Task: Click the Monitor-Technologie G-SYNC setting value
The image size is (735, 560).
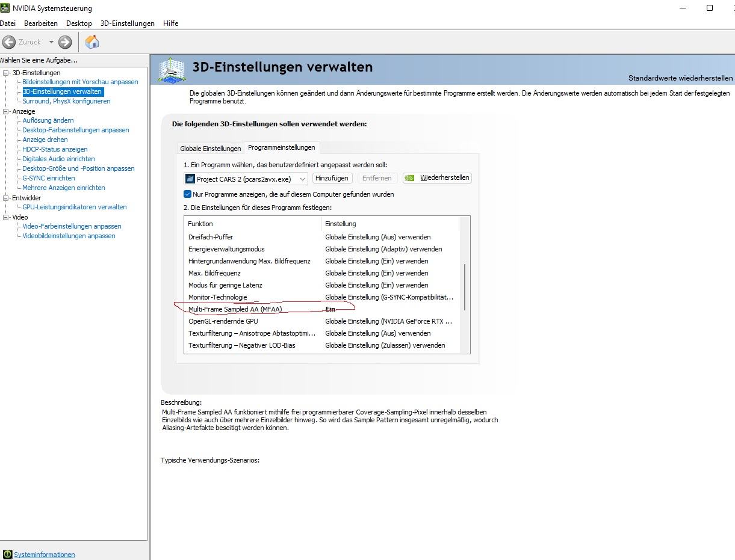Action: [389, 297]
